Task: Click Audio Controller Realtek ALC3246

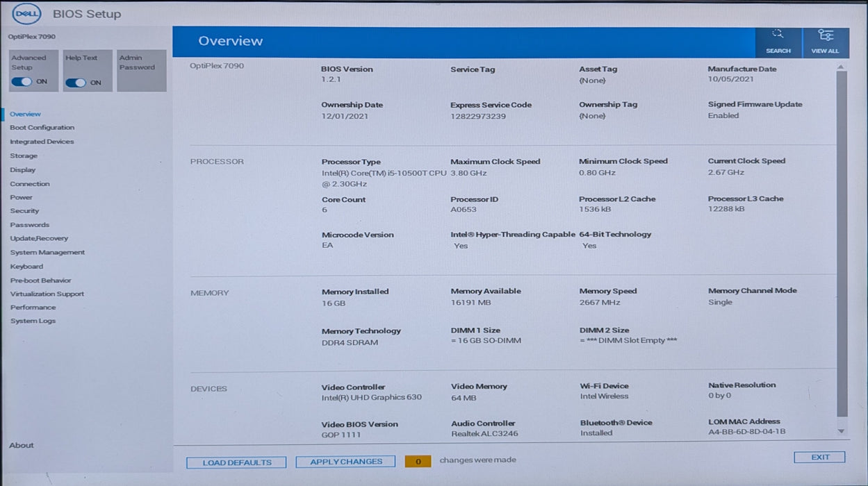Action: [x=484, y=434]
